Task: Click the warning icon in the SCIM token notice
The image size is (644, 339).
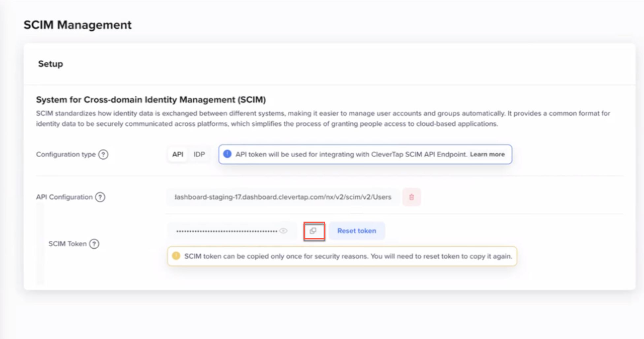Action: (176, 256)
